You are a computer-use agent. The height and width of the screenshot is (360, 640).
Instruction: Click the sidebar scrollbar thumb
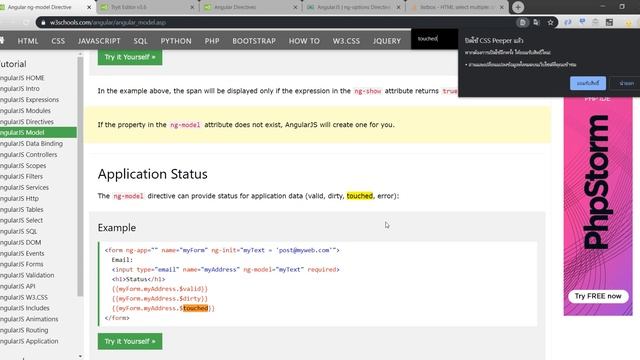tap(80, 176)
